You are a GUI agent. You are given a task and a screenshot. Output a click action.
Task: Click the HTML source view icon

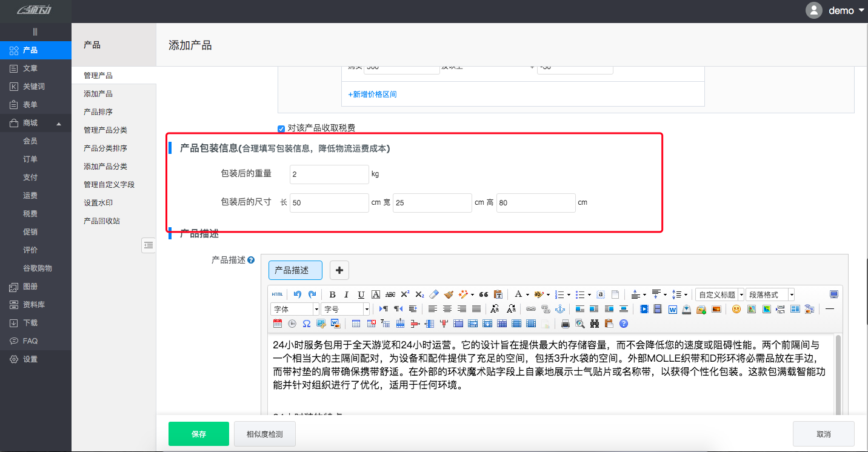coord(277,294)
